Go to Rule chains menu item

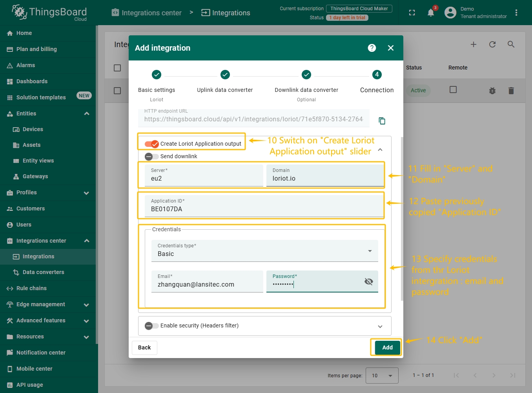point(31,288)
